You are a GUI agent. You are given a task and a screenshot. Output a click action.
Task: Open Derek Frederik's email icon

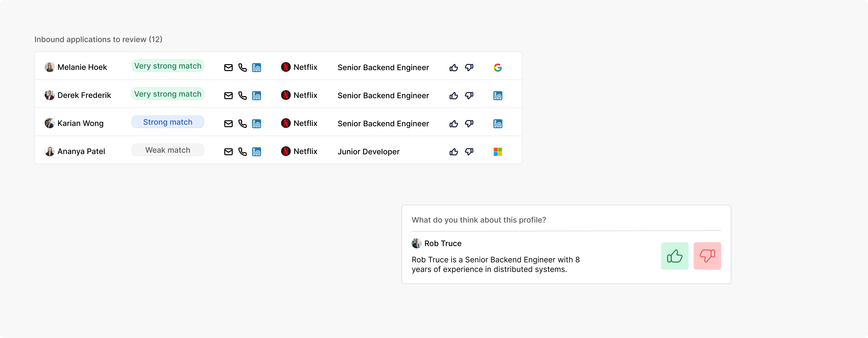(x=228, y=95)
